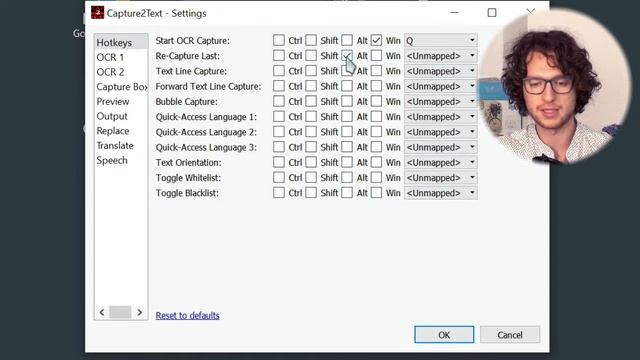Open Forward Text Line Capture key dropdown

click(441, 86)
